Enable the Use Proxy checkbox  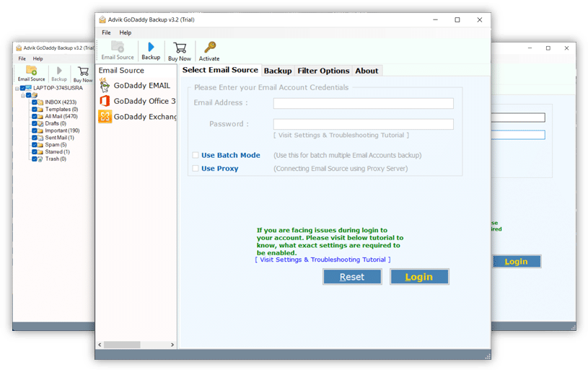tap(196, 169)
